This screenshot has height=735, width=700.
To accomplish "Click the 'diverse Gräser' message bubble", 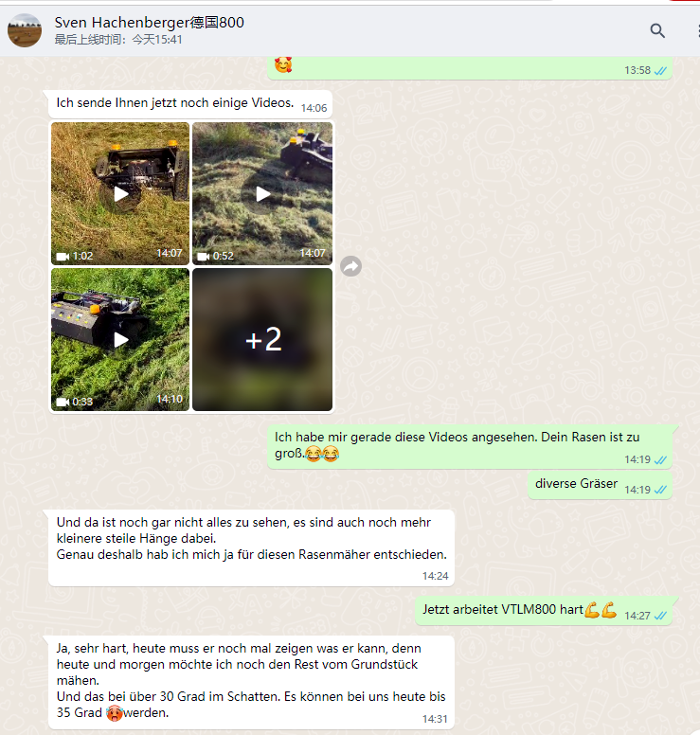I will tap(600, 485).
